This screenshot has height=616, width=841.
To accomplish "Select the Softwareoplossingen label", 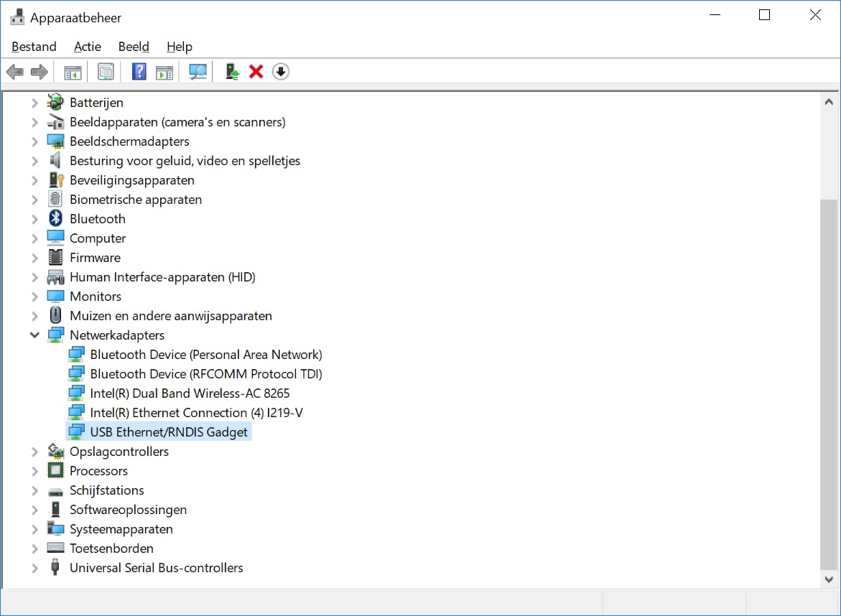I will click(x=128, y=510).
